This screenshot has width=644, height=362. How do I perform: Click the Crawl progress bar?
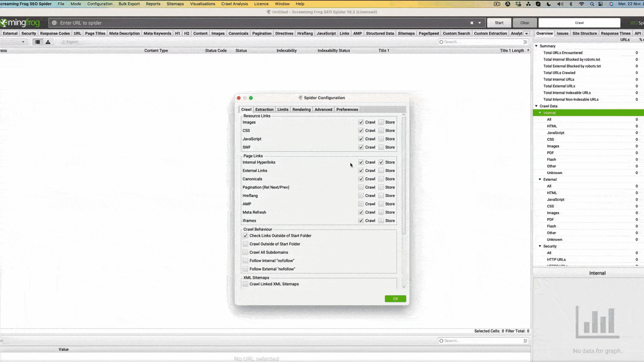(579, 23)
